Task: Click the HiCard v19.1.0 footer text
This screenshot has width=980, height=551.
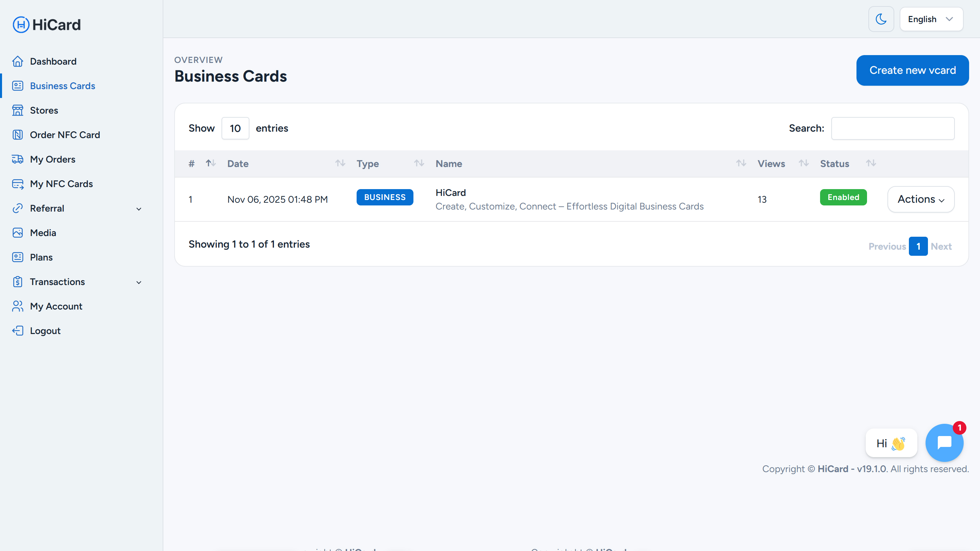Action: (852, 469)
